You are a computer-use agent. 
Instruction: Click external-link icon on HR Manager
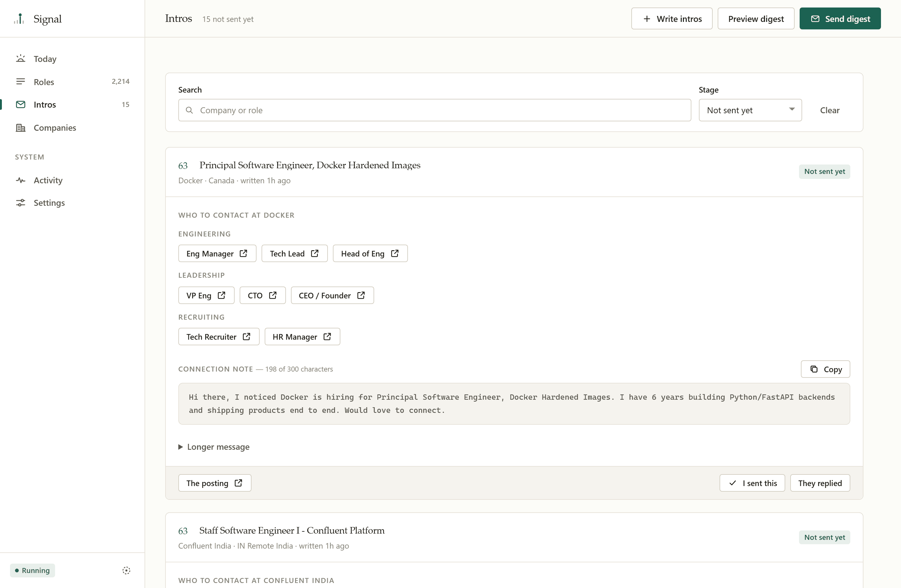tap(328, 336)
